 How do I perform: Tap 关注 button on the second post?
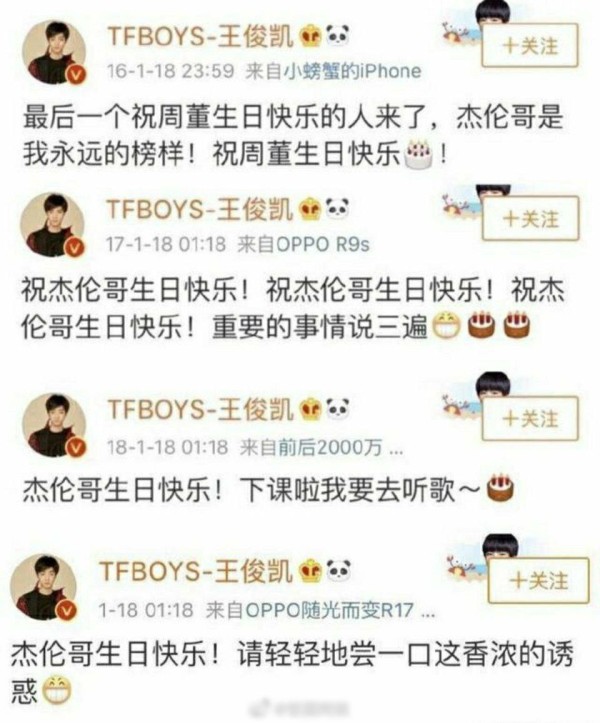[530, 218]
